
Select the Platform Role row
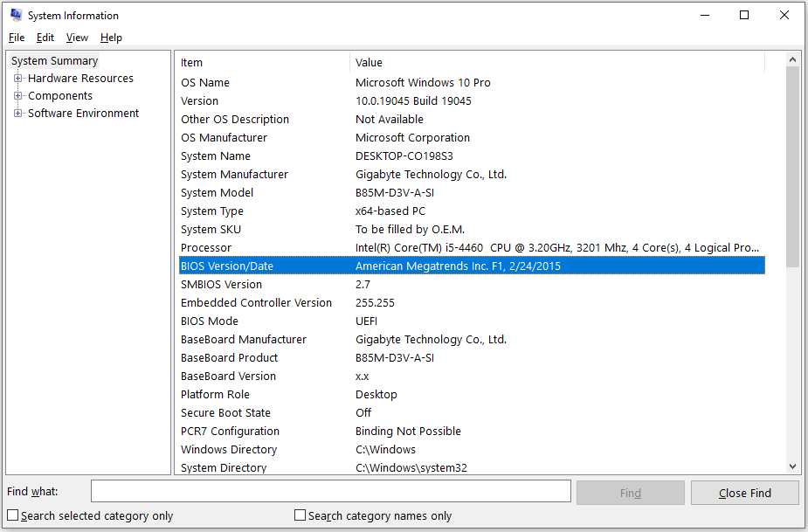[x=472, y=394]
